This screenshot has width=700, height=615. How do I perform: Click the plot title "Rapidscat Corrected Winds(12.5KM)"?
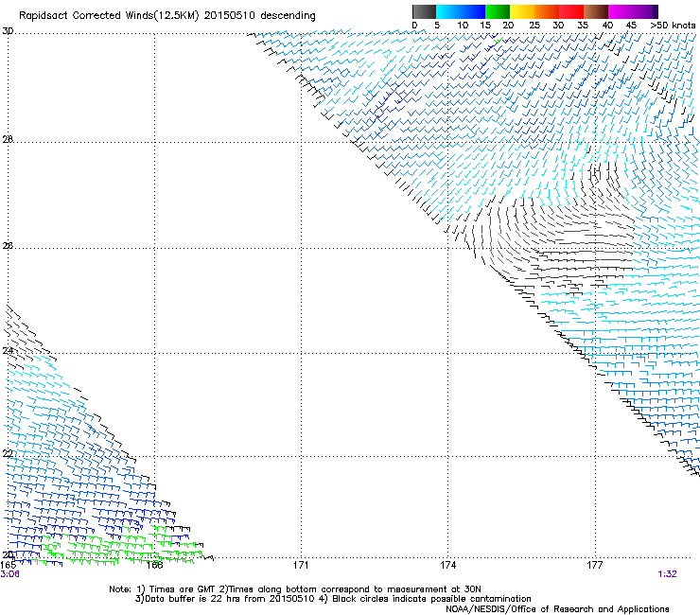(109, 16)
